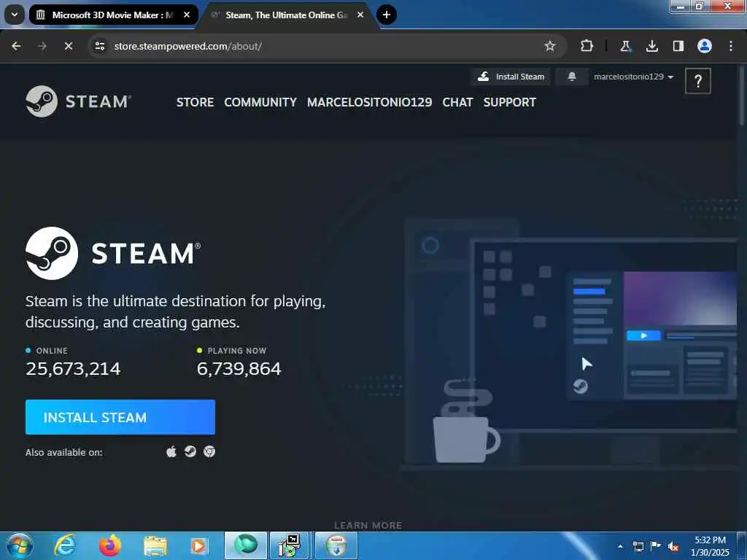
Task: Launch Internet Explorer from taskbar
Action: 65,546
